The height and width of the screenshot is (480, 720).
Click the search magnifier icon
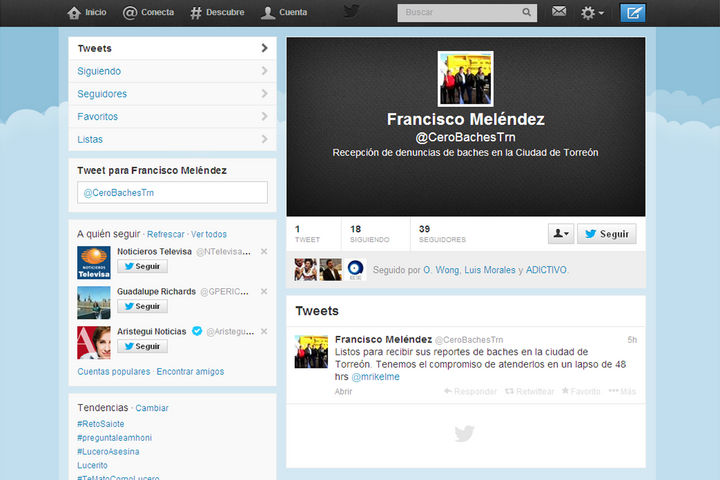tap(527, 13)
